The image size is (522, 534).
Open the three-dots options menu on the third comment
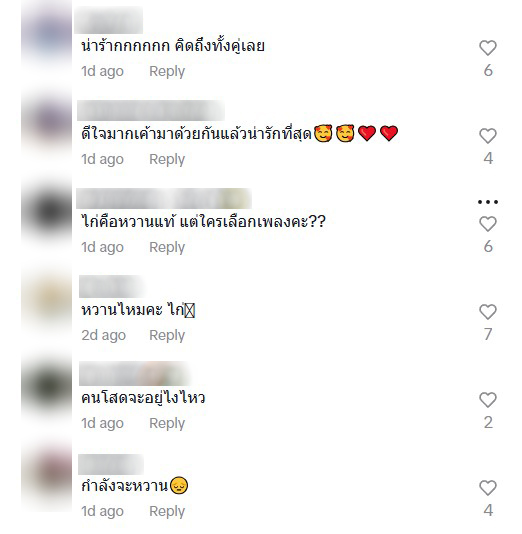(488, 202)
